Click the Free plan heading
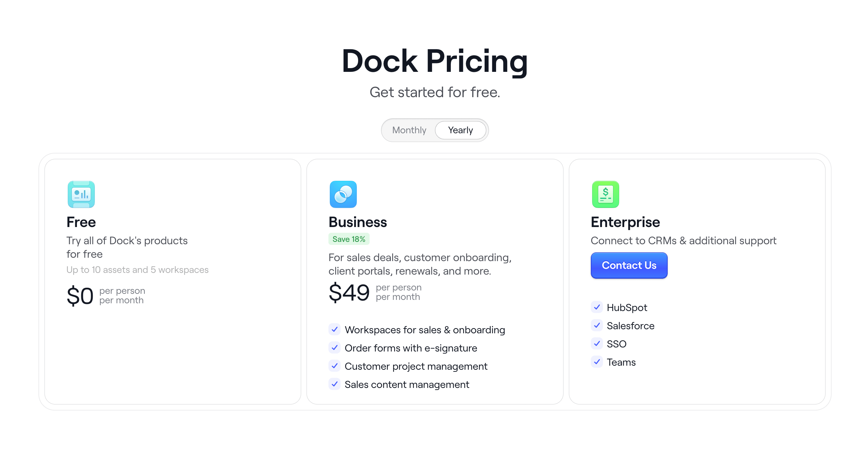 [x=81, y=222]
